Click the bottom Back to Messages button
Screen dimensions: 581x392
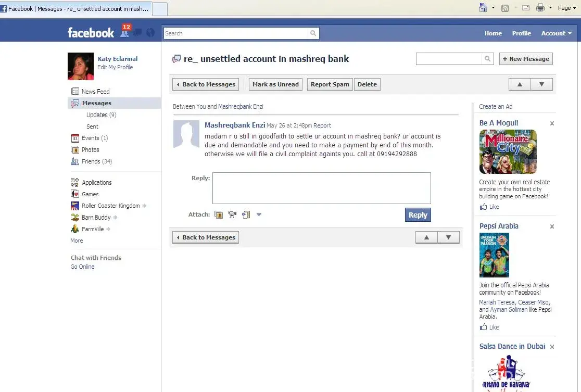click(x=206, y=237)
